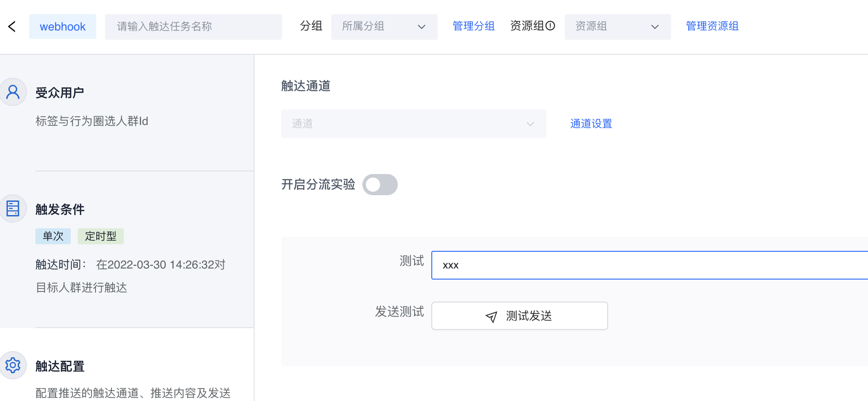
Task: Click the reach configuration gear icon
Action: 13,365
